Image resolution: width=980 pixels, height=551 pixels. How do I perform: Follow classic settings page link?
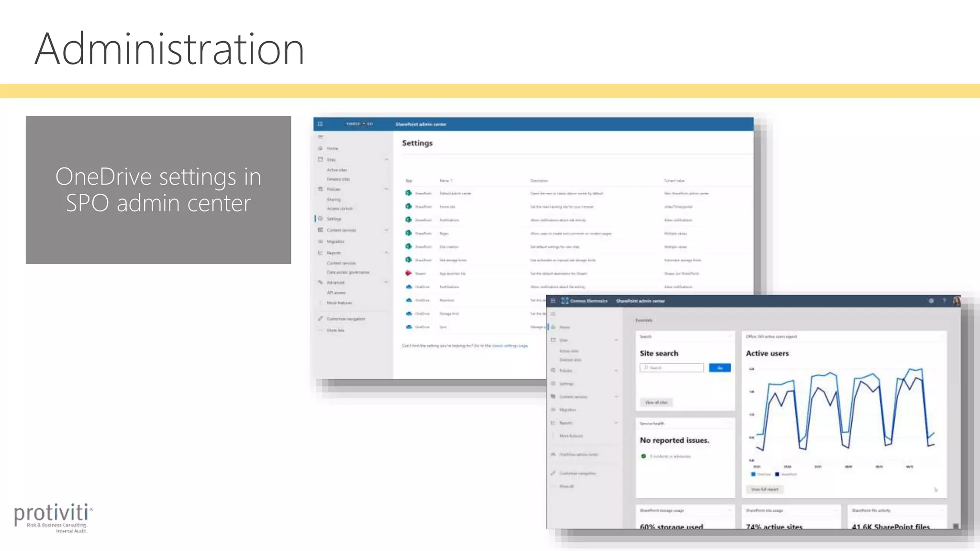point(510,345)
